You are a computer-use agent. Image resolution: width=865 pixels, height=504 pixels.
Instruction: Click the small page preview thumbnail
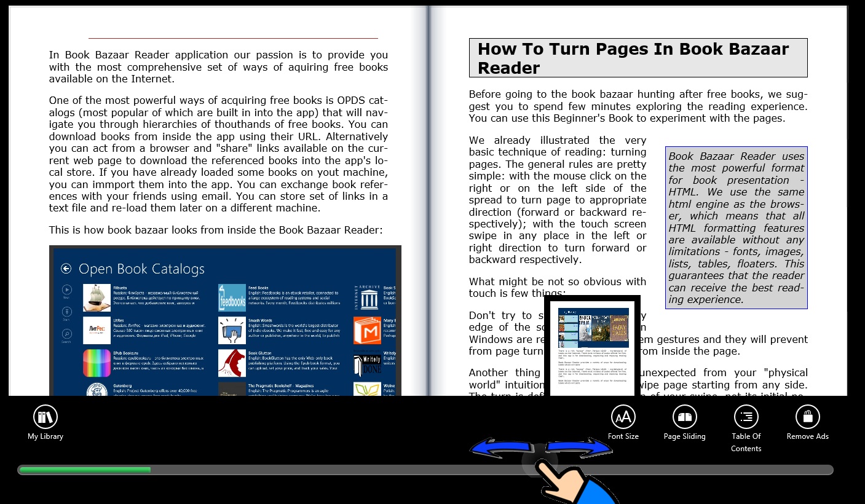pos(593,346)
